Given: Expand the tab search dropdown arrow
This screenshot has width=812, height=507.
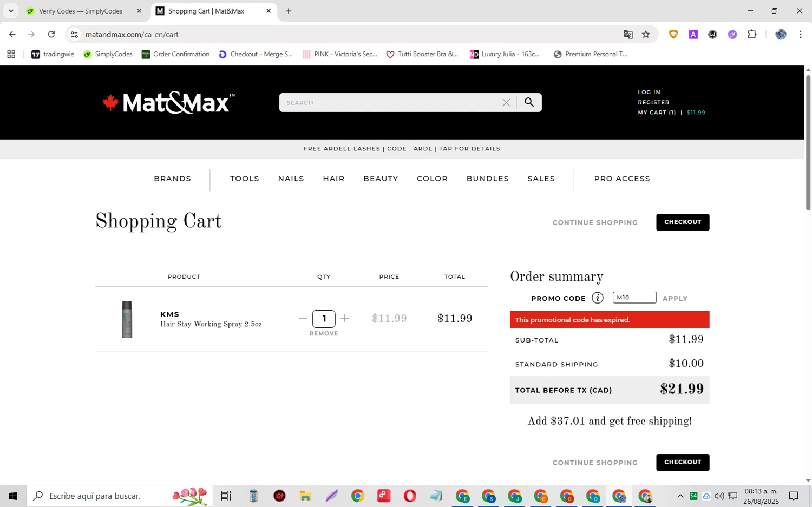Looking at the screenshot, I should click(11, 11).
